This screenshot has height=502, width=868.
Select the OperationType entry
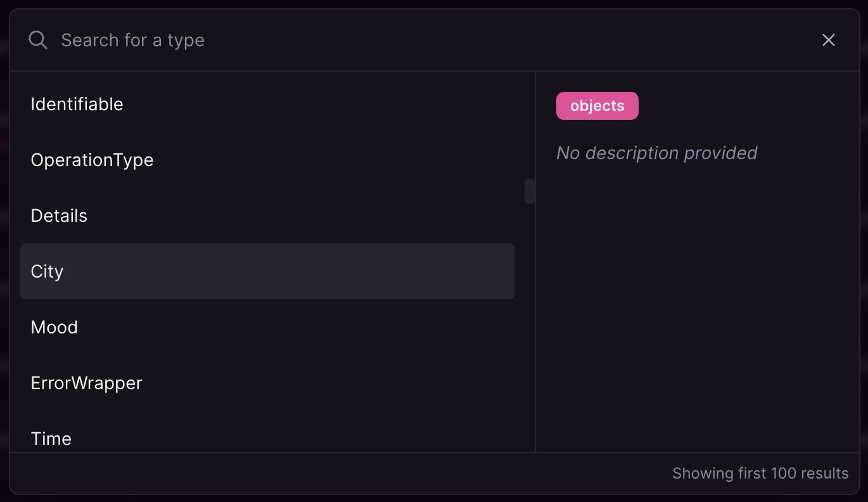[x=267, y=160]
